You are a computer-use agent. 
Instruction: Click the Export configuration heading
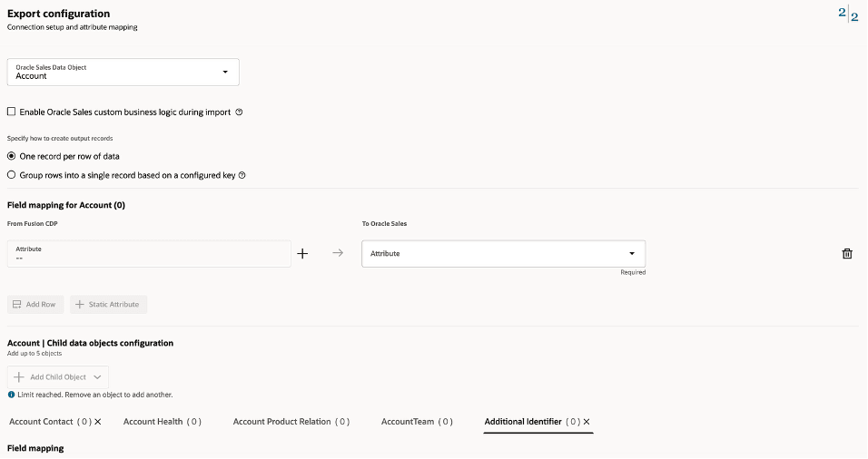59,14
